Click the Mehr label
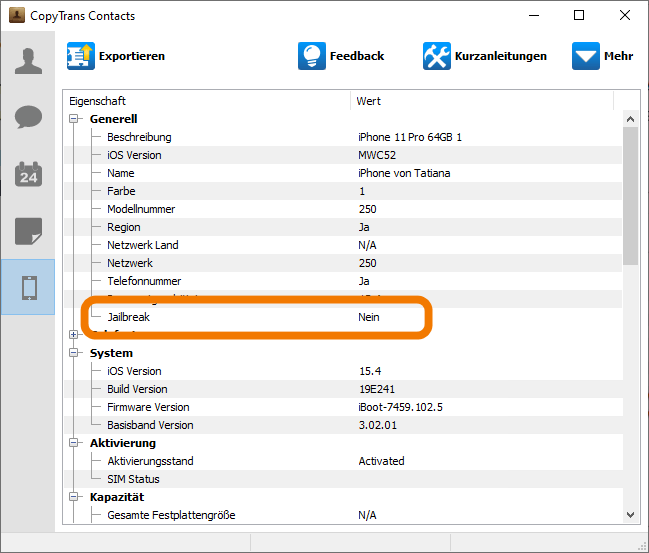The width and height of the screenshot is (649, 553). tap(618, 56)
